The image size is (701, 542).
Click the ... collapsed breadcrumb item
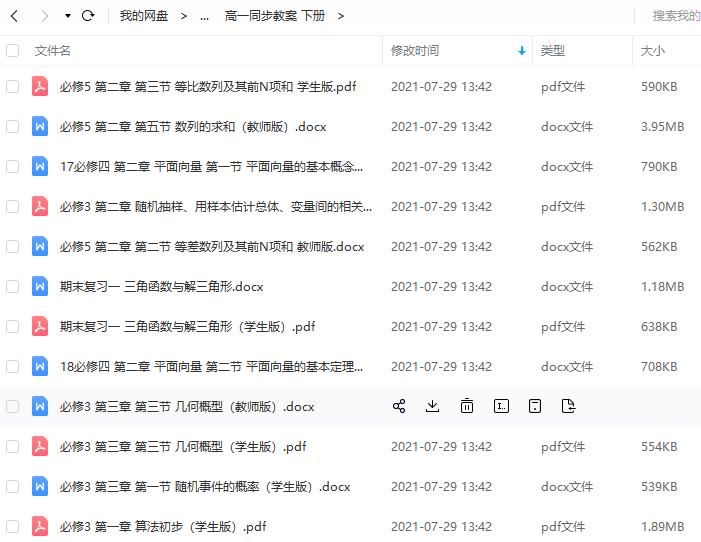204,16
